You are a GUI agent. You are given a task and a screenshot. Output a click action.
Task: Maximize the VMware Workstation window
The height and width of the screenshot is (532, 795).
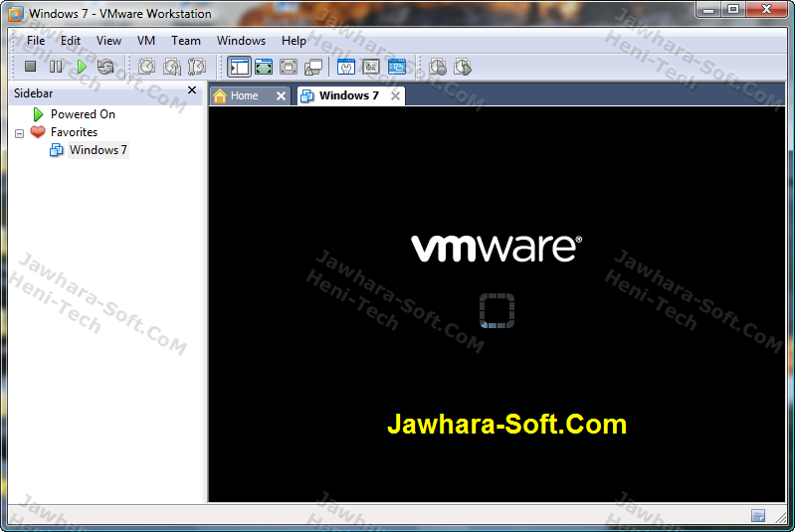click(733, 9)
